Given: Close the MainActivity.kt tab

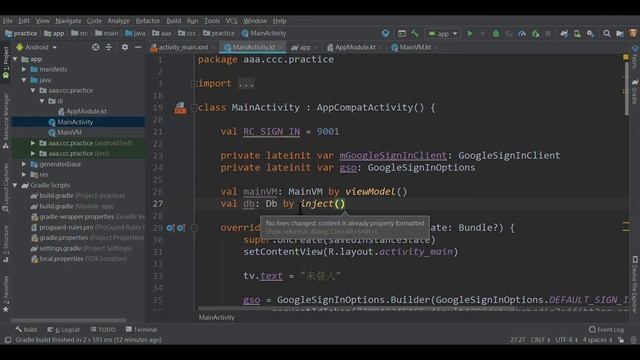Looking at the screenshot, I should [281, 47].
